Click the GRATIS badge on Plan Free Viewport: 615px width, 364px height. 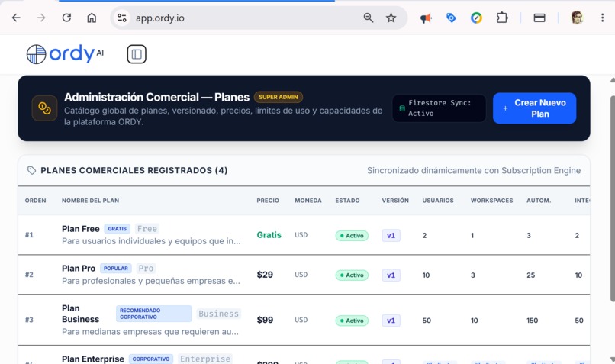pyautogui.click(x=118, y=229)
